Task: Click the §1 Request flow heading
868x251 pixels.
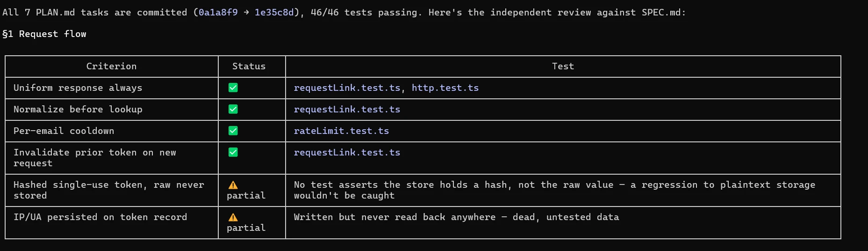Action: (x=44, y=34)
